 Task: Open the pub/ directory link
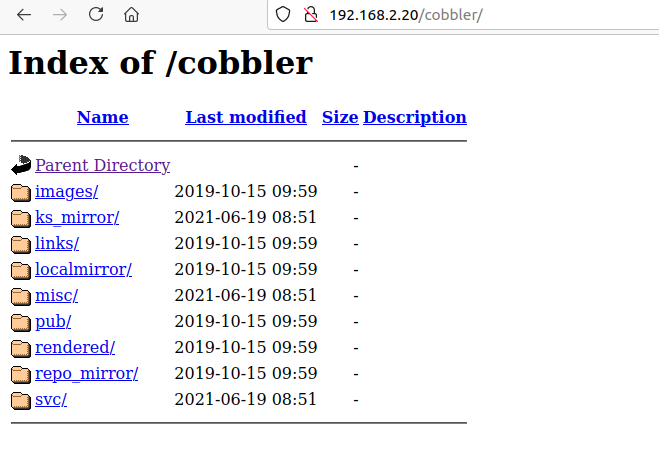point(53,322)
